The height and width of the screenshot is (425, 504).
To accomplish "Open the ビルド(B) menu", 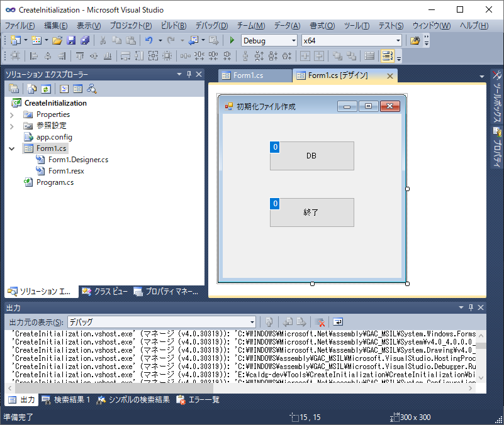I will [174, 26].
